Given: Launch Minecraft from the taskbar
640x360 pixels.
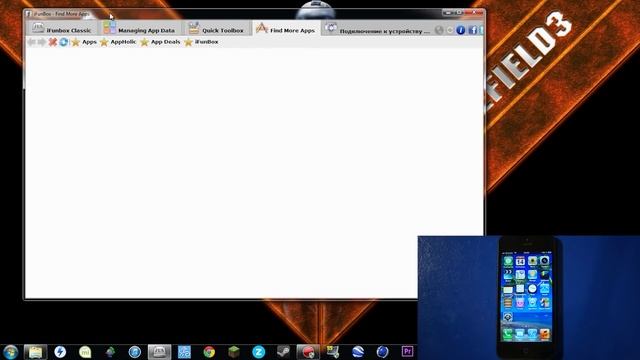Looking at the screenshot, I should pos(234,352).
